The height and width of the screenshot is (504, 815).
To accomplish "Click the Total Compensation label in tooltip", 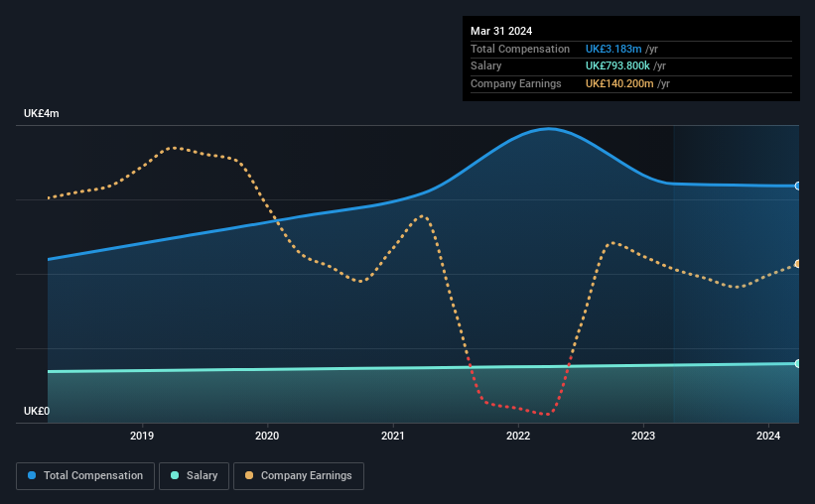I will coord(520,49).
